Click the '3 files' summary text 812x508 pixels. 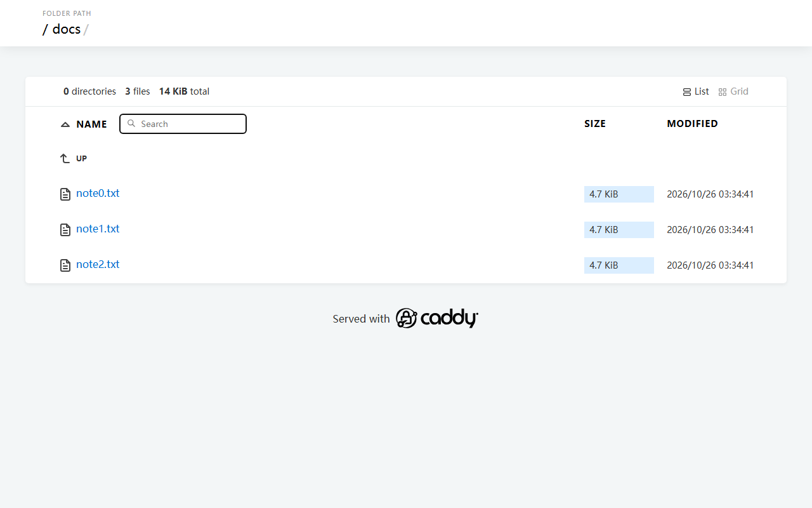point(138,91)
